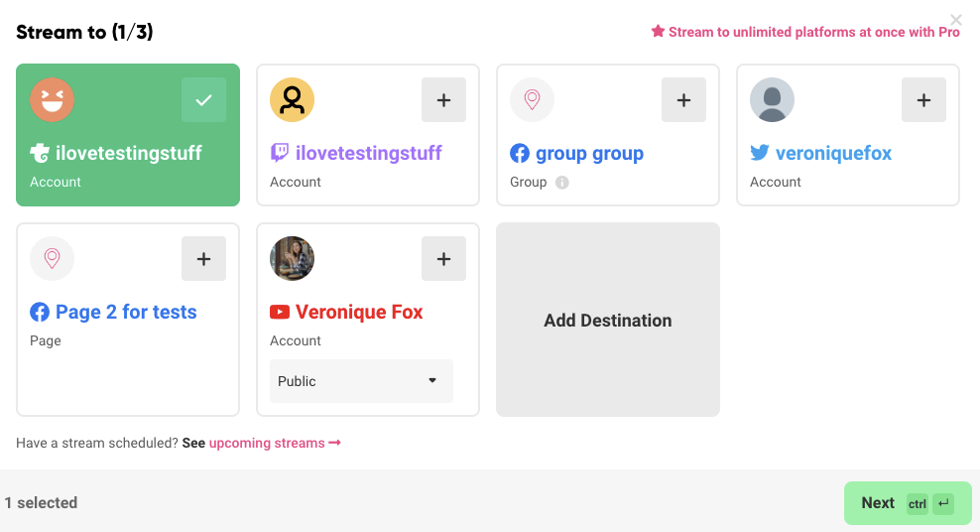Image resolution: width=980 pixels, height=532 pixels.
Task: Click the Page 2 for tests name
Action: (126, 312)
